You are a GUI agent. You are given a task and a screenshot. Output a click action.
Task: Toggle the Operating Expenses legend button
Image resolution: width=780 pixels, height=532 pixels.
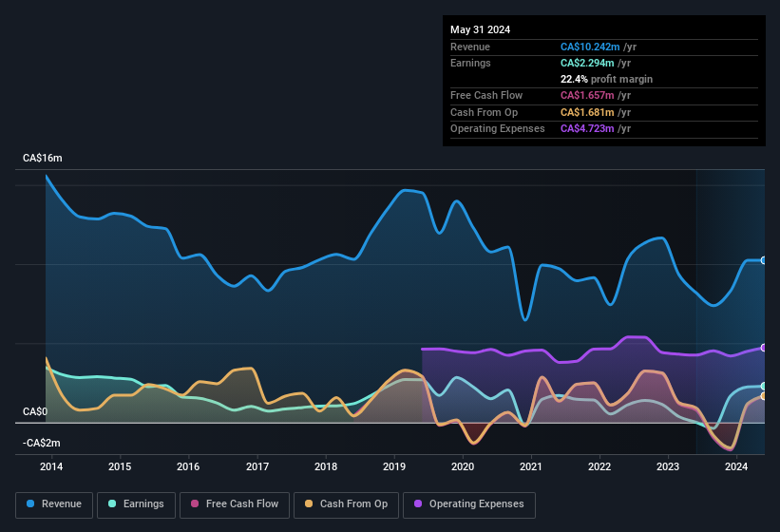469,504
